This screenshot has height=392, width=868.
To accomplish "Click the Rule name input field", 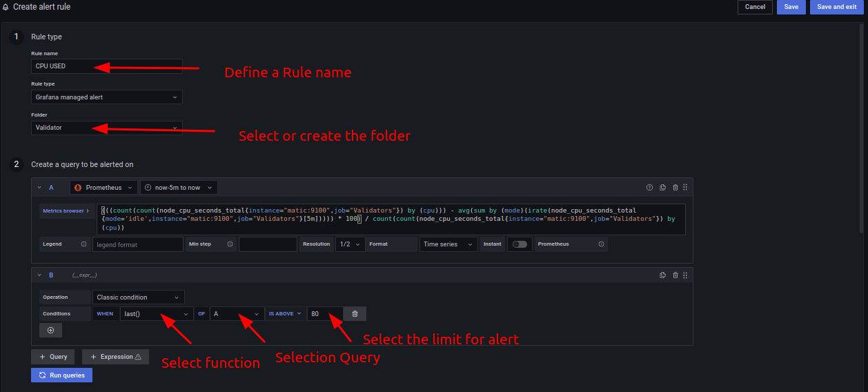I will point(107,66).
